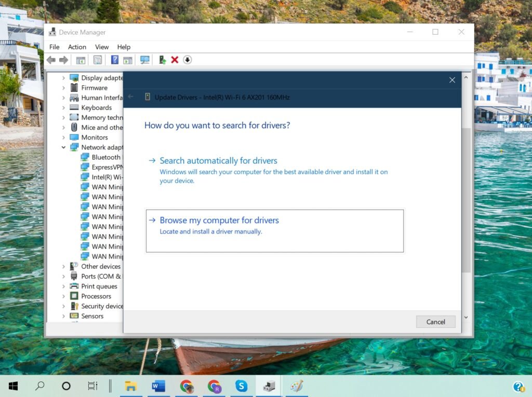The image size is (532, 397).
Task: Open the Help menu
Action: [x=124, y=47]
